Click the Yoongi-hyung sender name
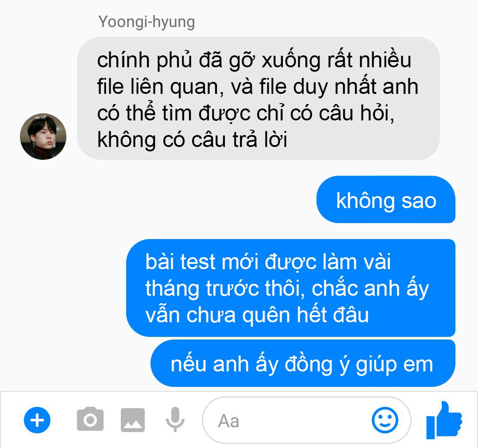The width and height of the screenshot is (478, 448). (x=146, y=22)
